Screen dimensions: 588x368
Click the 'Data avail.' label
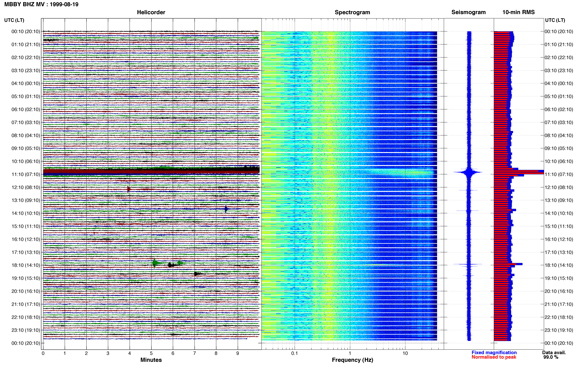point(554,352)
